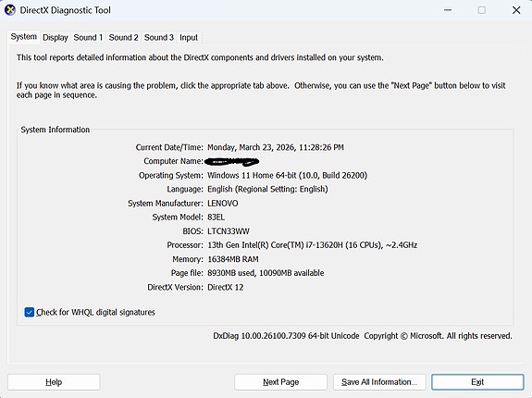532x398 pixels.
Task: Select the DirectX 12 version value
Action: tap(225, 287)
